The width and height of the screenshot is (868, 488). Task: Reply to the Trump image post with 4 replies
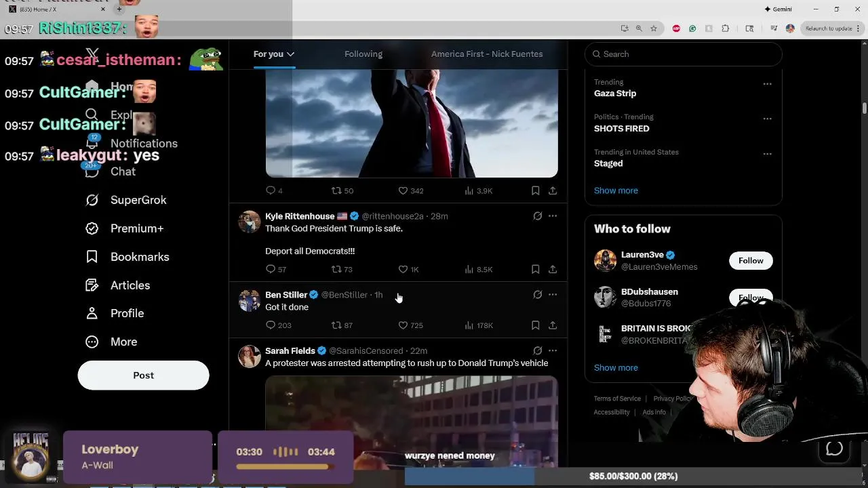click(271, 190)
